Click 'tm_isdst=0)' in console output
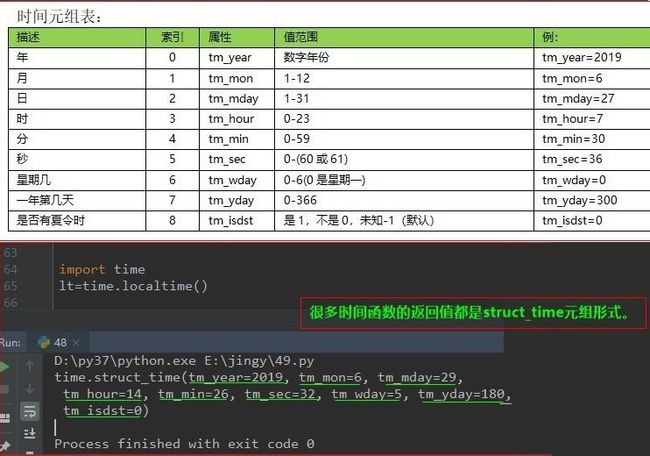 point(106,410)
